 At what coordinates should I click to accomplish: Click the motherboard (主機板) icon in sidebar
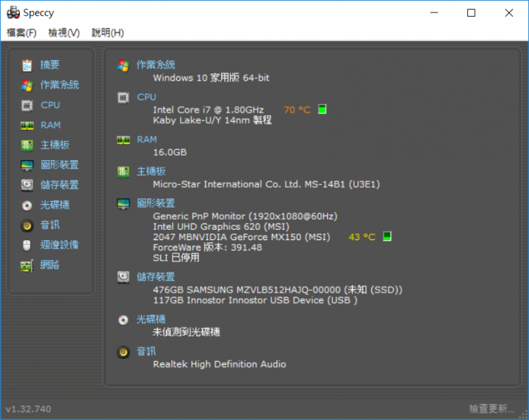pos(27,145)
